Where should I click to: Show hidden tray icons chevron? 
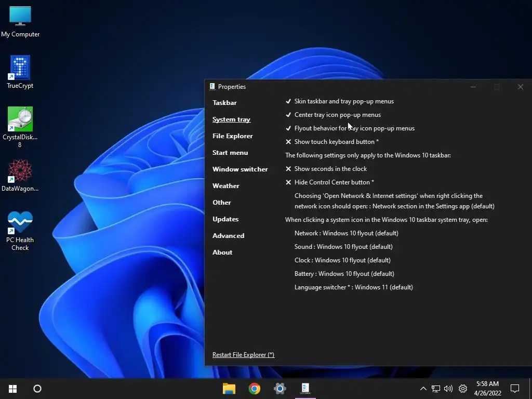coord(423,389)
